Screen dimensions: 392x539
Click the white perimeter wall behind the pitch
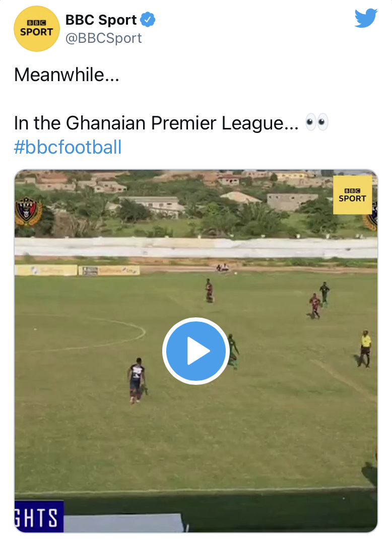coord(196,248)
